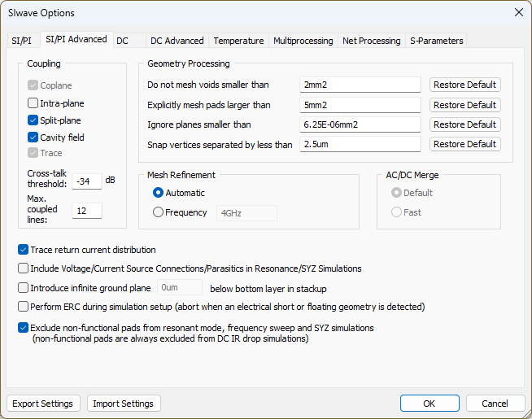This screenshot has height=419, width=532.
Task: Open the DC Advanced tab
Action: tap(177, 41)
